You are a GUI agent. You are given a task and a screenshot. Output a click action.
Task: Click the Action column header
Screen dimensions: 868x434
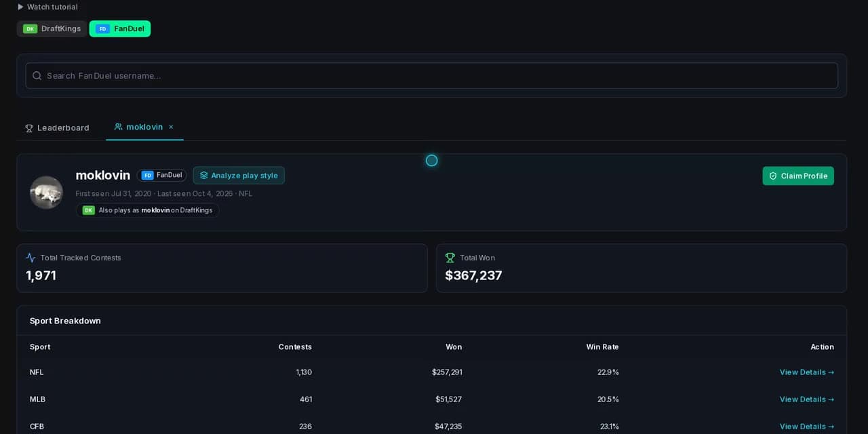[823, 347]
